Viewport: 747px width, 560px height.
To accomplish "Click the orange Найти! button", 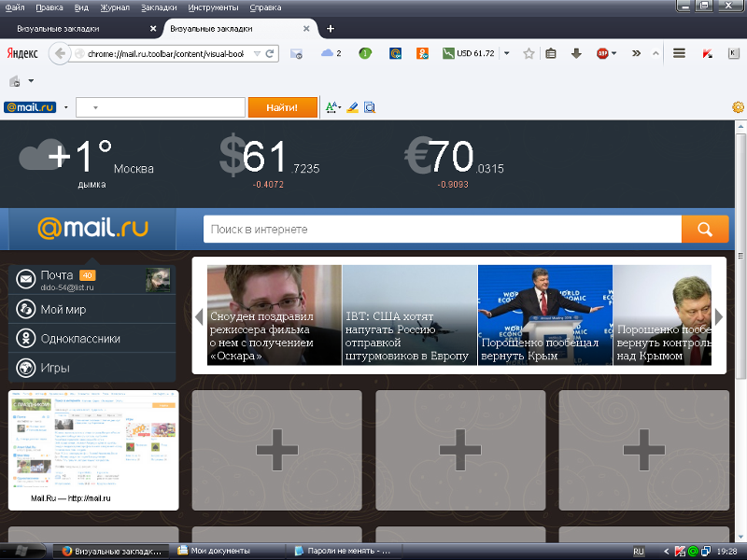I will tap(283, 107).
